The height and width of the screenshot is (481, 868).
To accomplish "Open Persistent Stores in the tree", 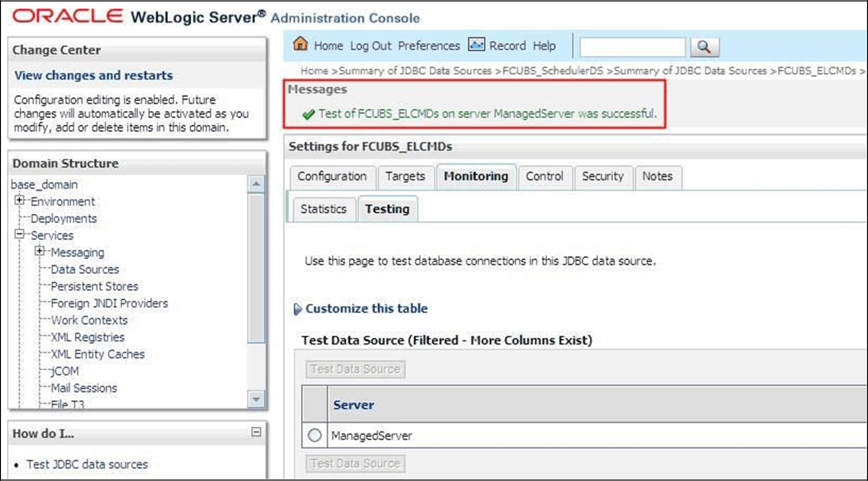I will (94, 286).
